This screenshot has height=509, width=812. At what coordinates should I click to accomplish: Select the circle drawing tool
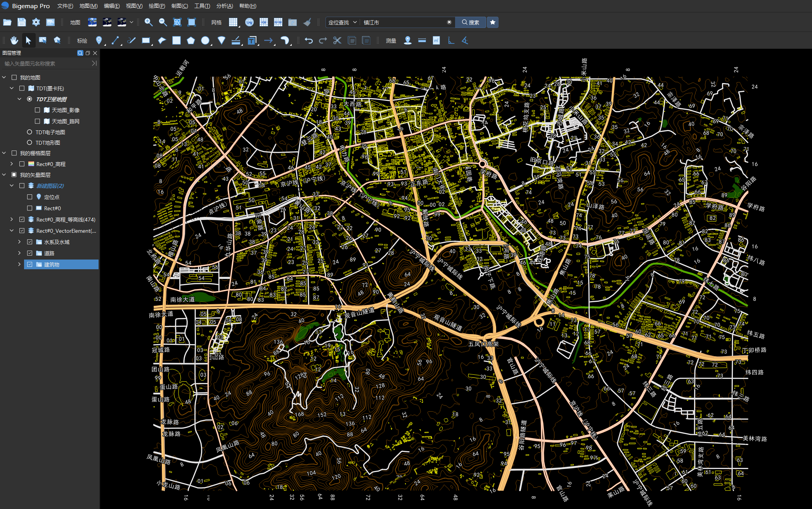coord(205,40)
